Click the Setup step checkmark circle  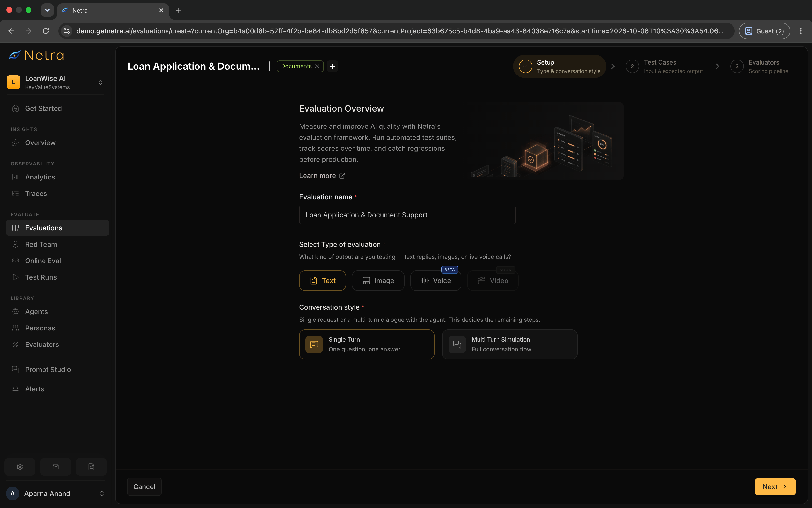pyautogui.click(x=525, y=66)
